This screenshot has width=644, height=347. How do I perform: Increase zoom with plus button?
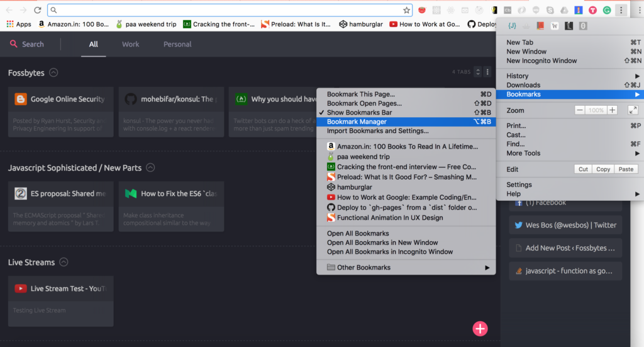(612, 110)
